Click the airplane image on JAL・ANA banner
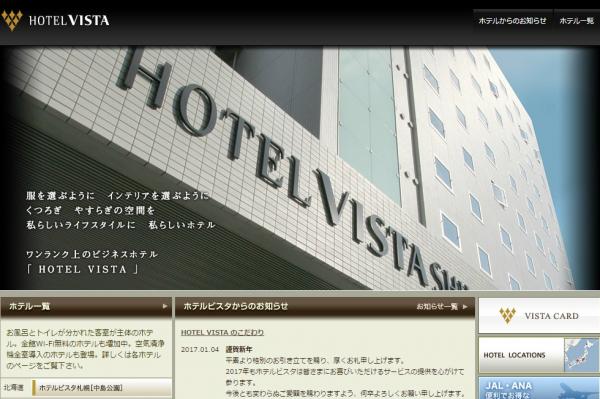This screenshot has height=399, width=600. pos(578,390)
